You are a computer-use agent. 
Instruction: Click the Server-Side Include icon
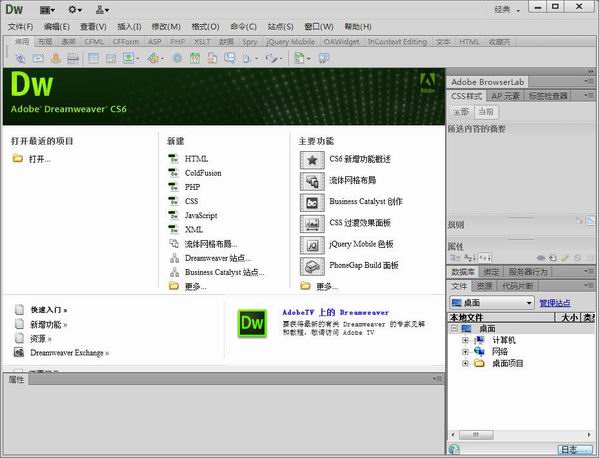coord(212,58)
